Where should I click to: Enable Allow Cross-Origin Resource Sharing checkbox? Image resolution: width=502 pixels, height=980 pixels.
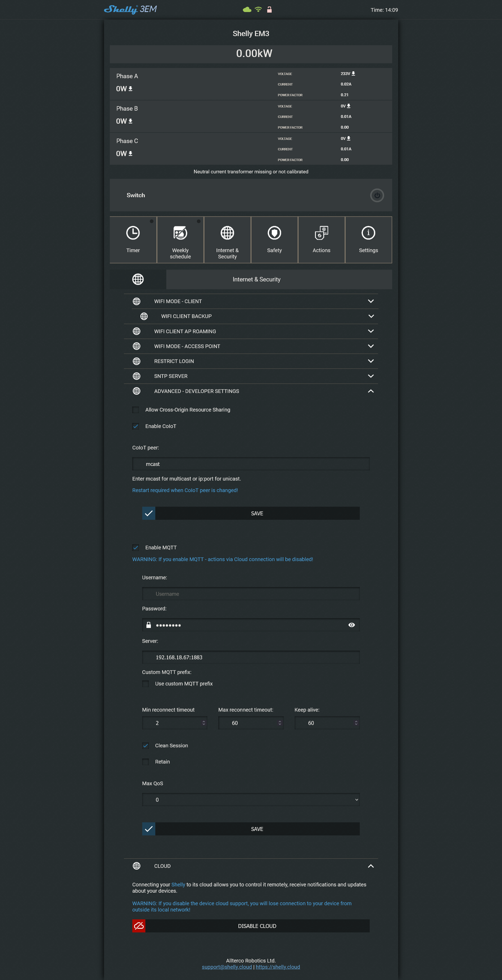(x=135, y=410)
